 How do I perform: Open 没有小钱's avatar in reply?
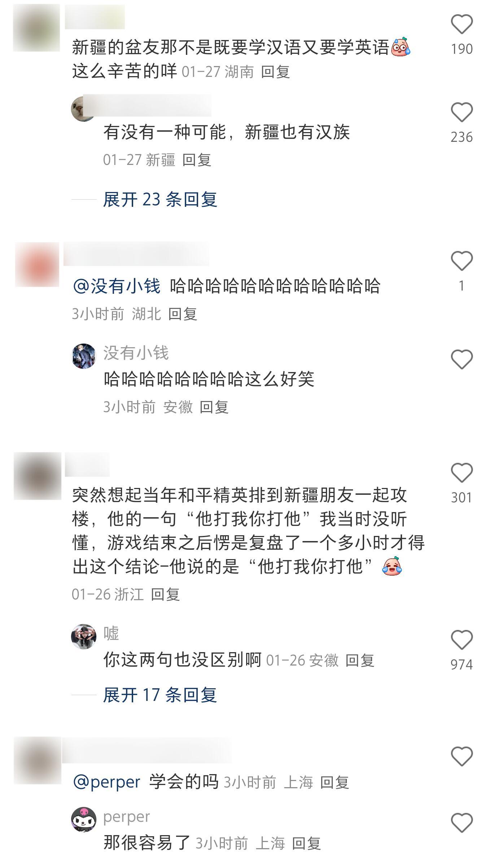[84, 356]
